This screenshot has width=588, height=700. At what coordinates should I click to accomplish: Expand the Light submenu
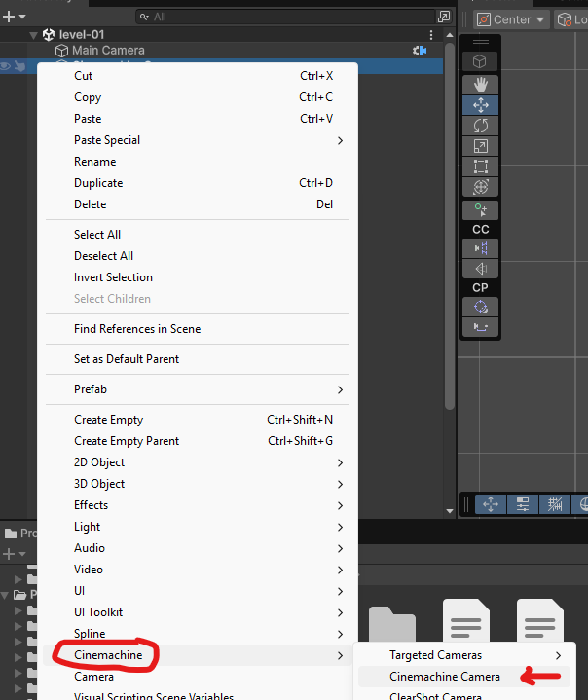pyautogui.click(x=198, y=527)
